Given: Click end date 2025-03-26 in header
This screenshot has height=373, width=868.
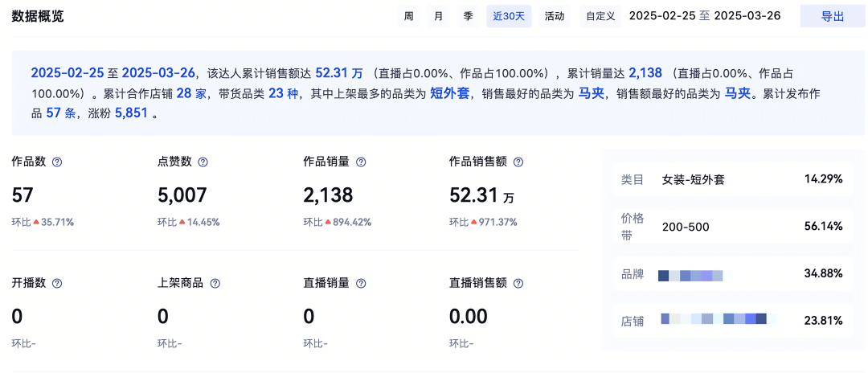Looking at the screenshot, I should click(x=747, y=15).
